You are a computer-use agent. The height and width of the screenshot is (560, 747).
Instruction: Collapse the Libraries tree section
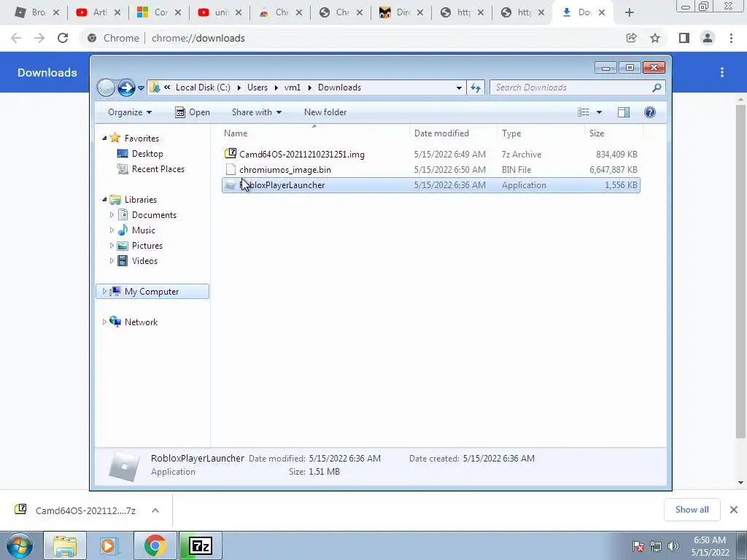104,200
